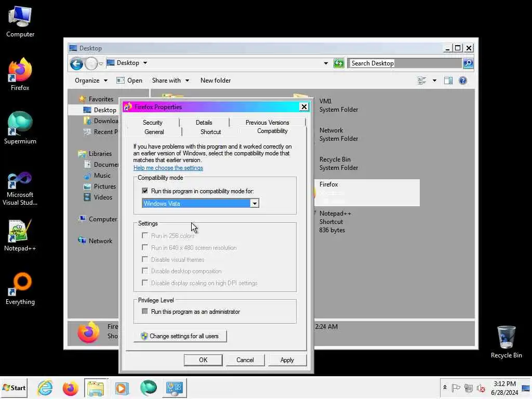Toggle Run in 256 colors checkbox

click(145, 235)
